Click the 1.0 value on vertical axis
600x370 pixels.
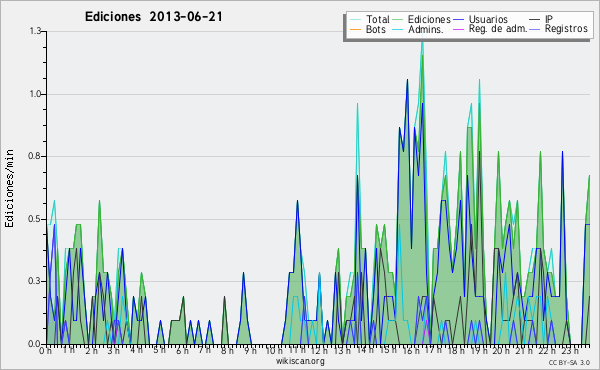(35, 94)
